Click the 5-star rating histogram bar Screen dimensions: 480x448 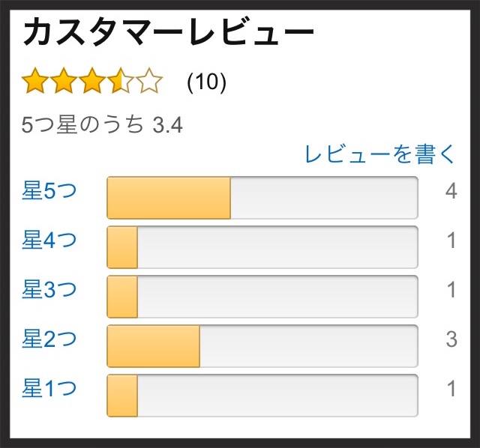[262, 198]
